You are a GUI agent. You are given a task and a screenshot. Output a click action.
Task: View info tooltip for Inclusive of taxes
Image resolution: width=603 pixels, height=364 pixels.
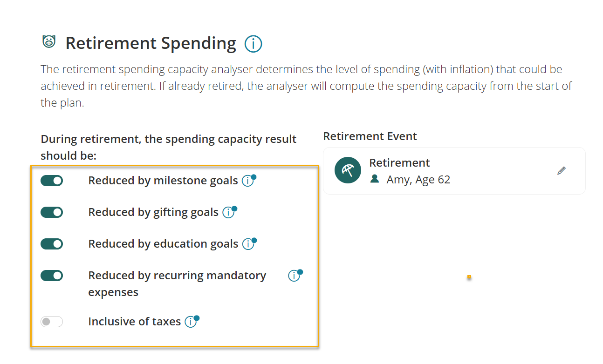click(x=191, y=322)
